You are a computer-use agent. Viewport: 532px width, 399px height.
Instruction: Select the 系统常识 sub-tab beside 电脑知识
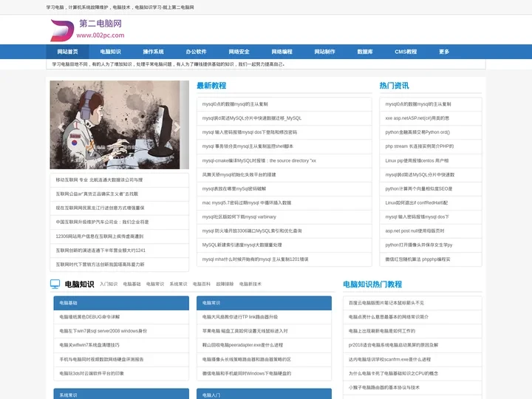tap(179, 284)
